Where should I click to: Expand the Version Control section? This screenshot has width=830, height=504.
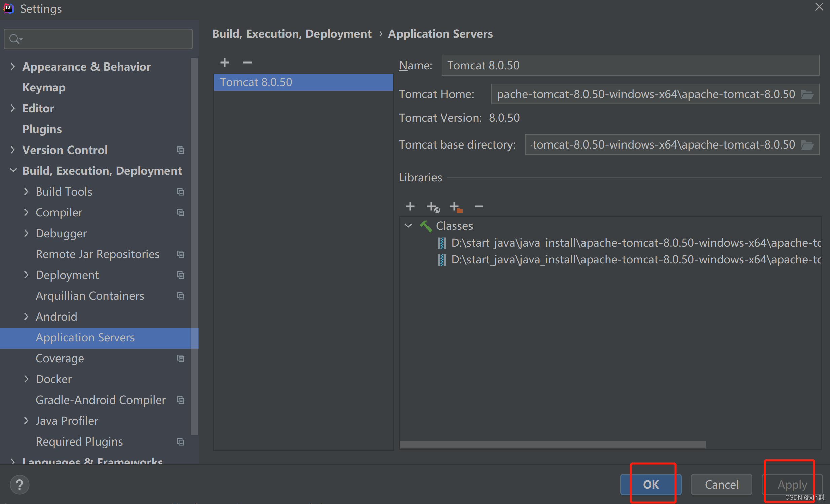tap(13, 150)
